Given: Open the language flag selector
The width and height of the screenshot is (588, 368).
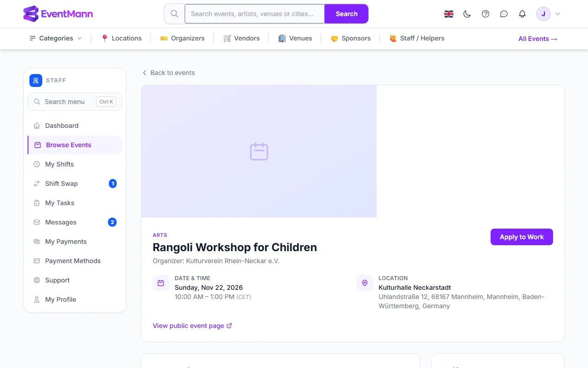Looking at the screenshot, I should 449,14.
